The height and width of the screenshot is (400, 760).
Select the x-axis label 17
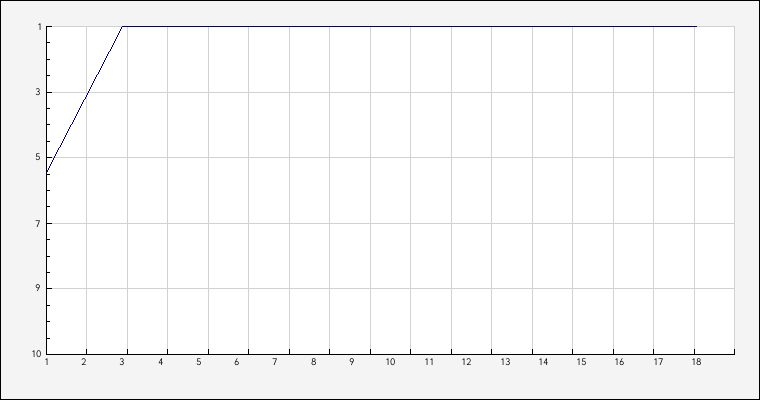pyautogui.click(x=658, y=362)
